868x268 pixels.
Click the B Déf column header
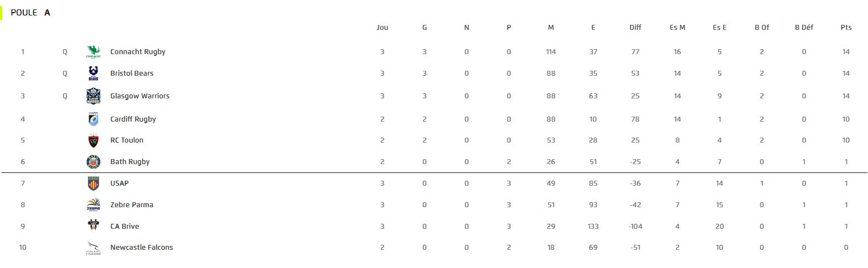click(804, 27)
